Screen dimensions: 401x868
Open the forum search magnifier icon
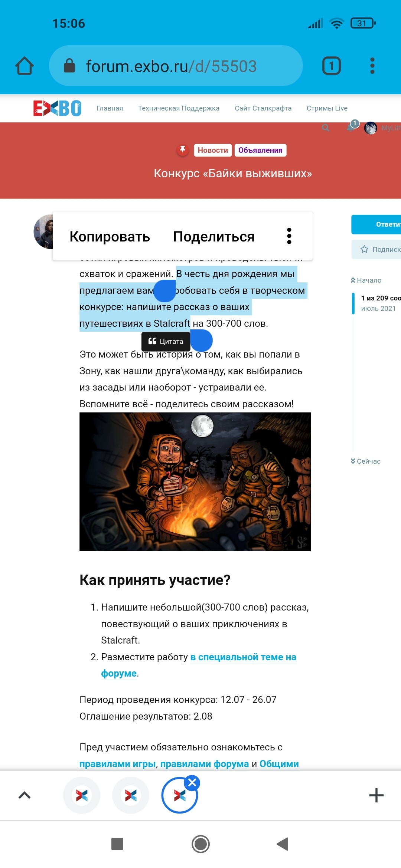326,128
